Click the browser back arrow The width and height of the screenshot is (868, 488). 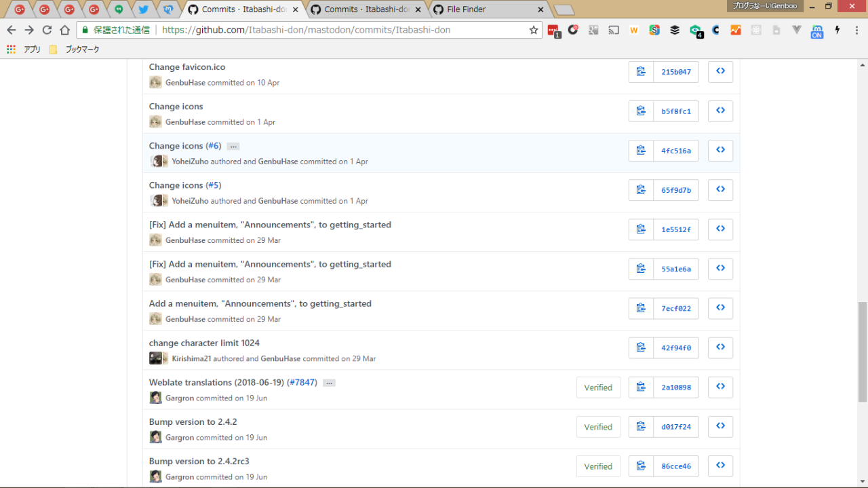(x=12, y=30)
